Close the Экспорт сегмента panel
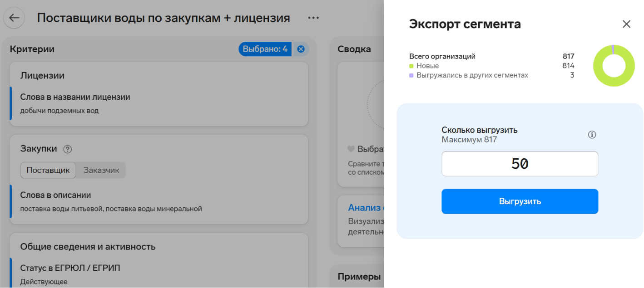Screen dimensions: 644x288 [627, 24]
